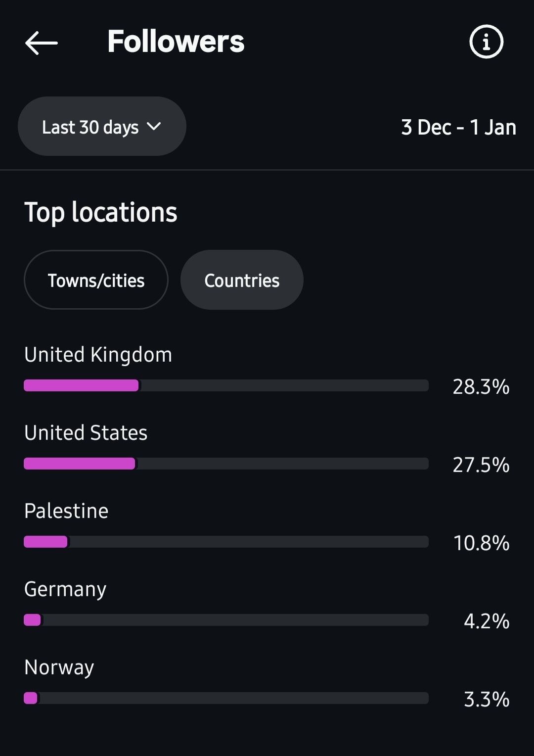Click the 3 Dec - 1 Jan date range
The height and width of the screenshot is (756, 534).
click(458, 127)
